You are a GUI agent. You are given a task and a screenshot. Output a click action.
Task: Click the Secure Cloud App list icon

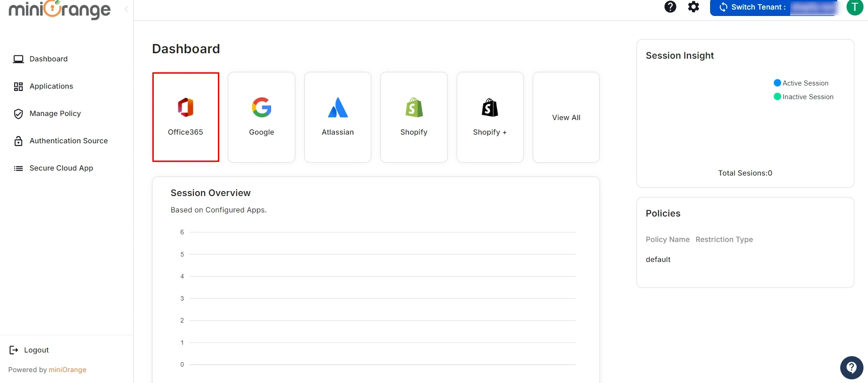pos(18,168)
